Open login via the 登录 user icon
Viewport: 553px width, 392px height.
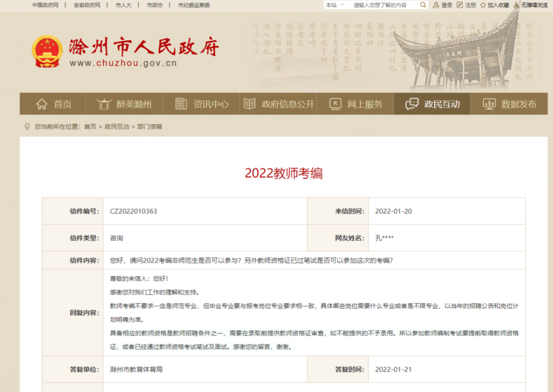(x=436, y=5)
